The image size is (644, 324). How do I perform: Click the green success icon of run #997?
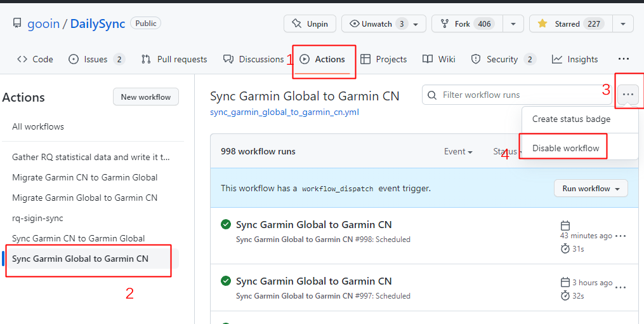(225, 281)
